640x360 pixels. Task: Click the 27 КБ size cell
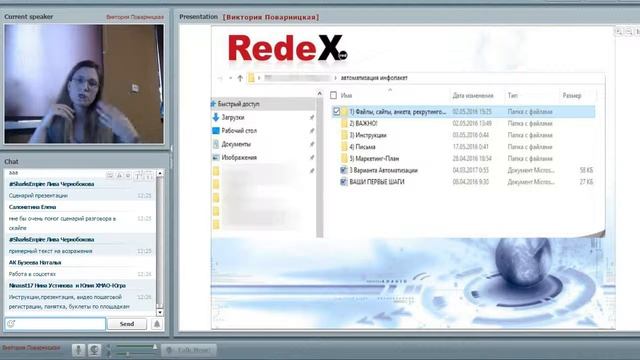point(587,182)
